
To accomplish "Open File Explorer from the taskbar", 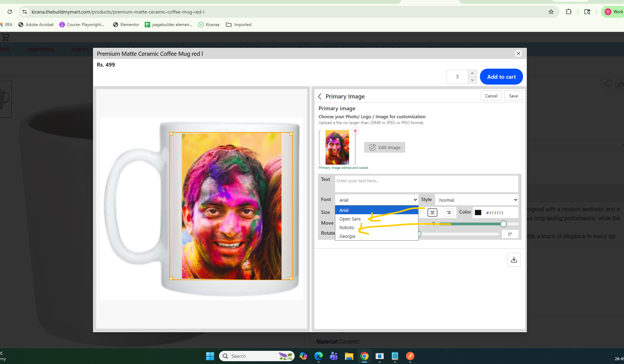I will (349, 356).
